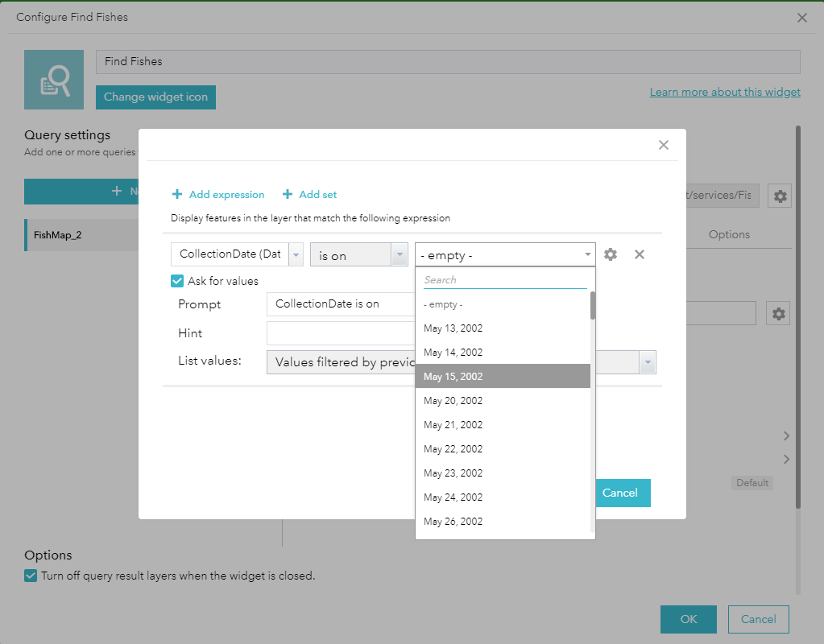Click the Find Fishes widget icon preview
The width and height of the screenshot is (824, 644).
tap(54, 80)
